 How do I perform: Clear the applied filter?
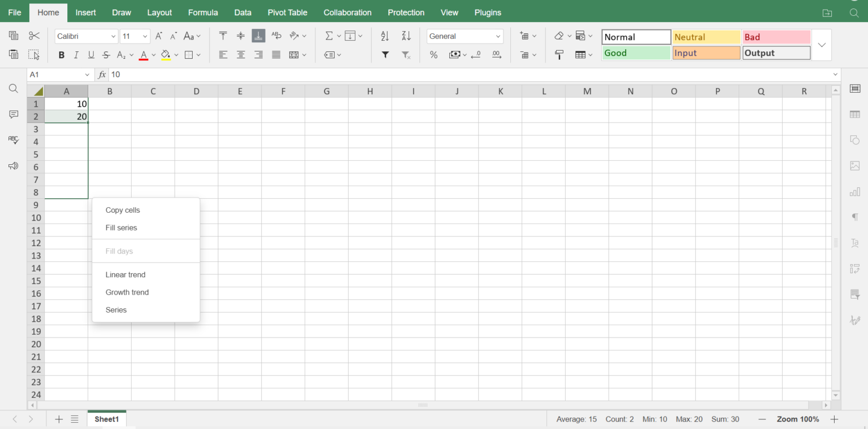tap(406, 55)
